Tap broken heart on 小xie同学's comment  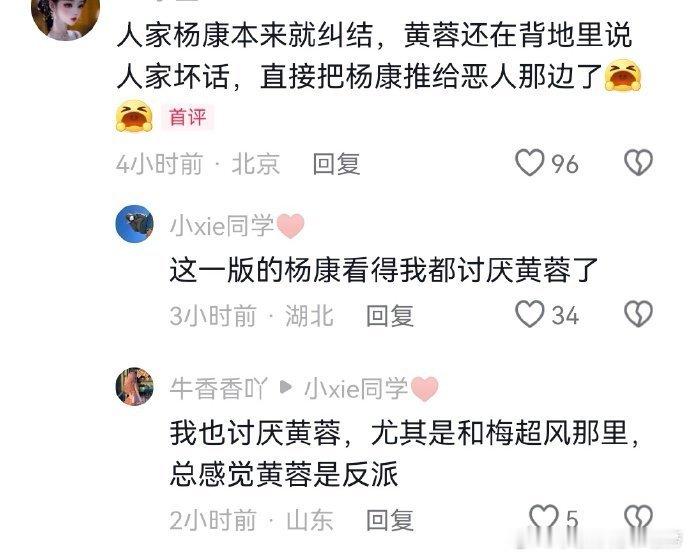tap(639, 314)
